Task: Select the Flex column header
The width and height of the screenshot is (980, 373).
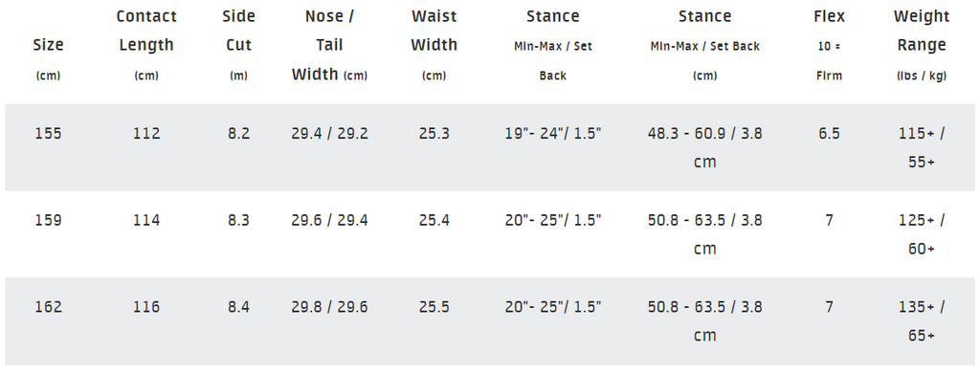Action: coord(830,45)
